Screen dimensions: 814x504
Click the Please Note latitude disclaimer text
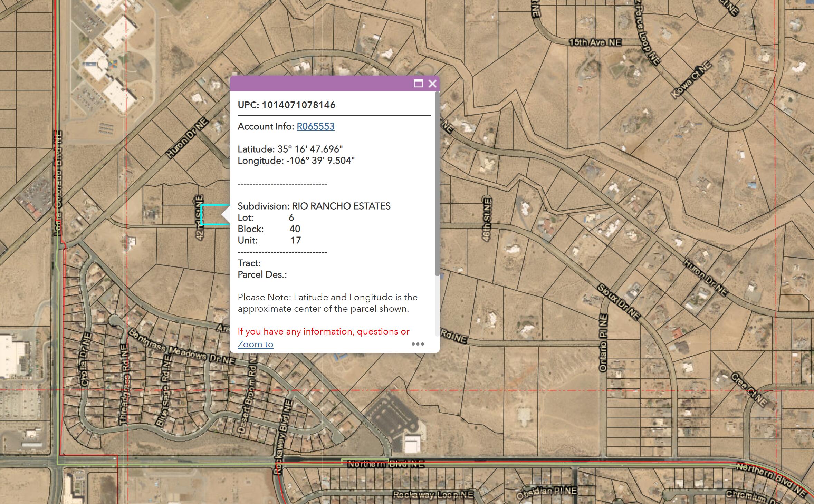327,303
